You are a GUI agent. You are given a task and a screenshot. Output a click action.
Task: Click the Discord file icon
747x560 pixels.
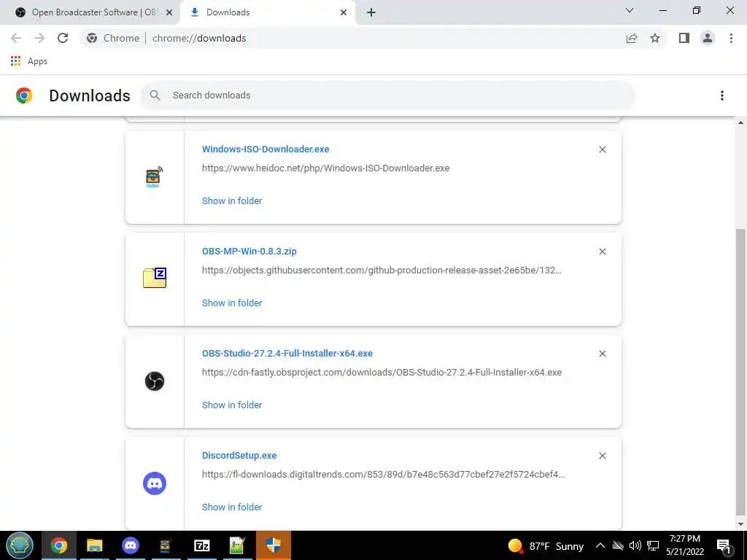coord(155,483)
